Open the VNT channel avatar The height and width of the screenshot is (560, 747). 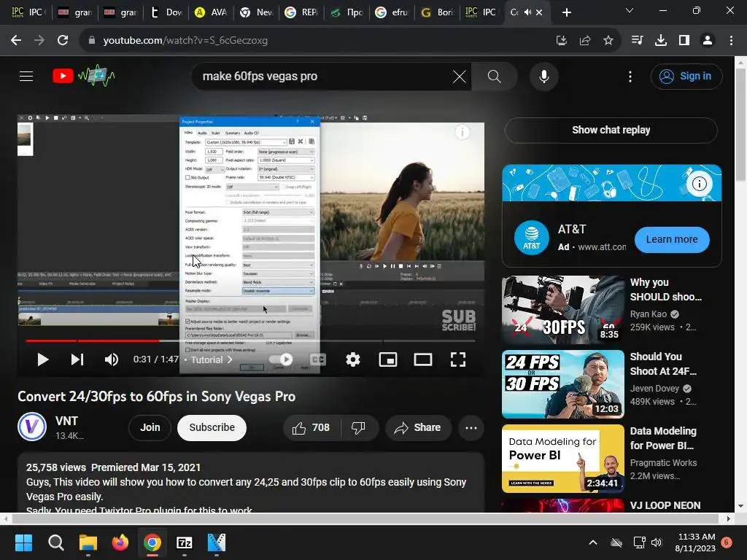(x=32, y=427)
